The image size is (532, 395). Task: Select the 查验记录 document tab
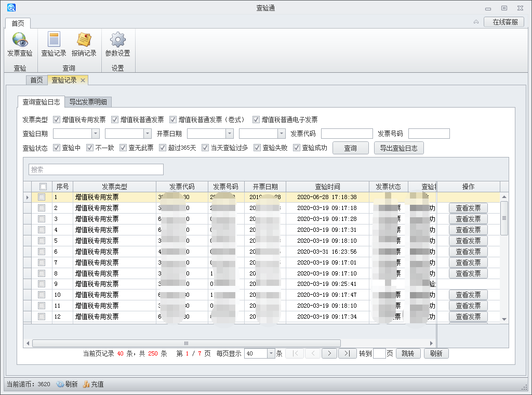pyautogui.click(x=64, y=80)
